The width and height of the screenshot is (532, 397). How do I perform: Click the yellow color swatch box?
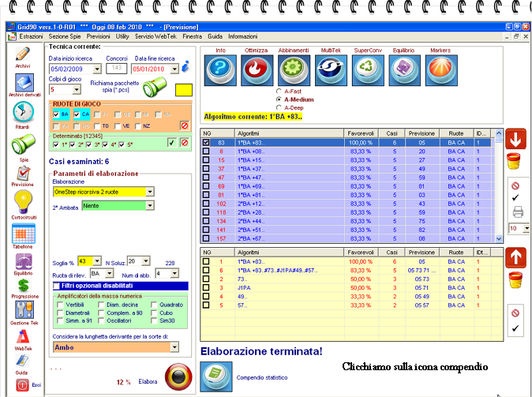tap(184, 90)
